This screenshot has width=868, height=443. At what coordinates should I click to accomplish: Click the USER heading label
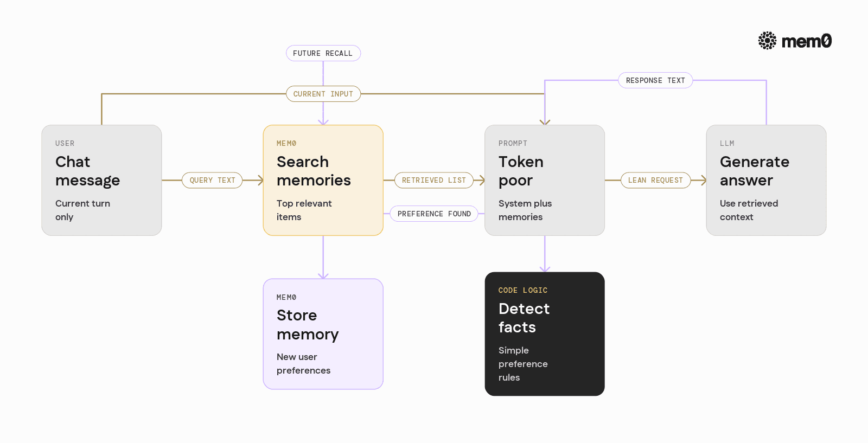[x=65, y=144]
